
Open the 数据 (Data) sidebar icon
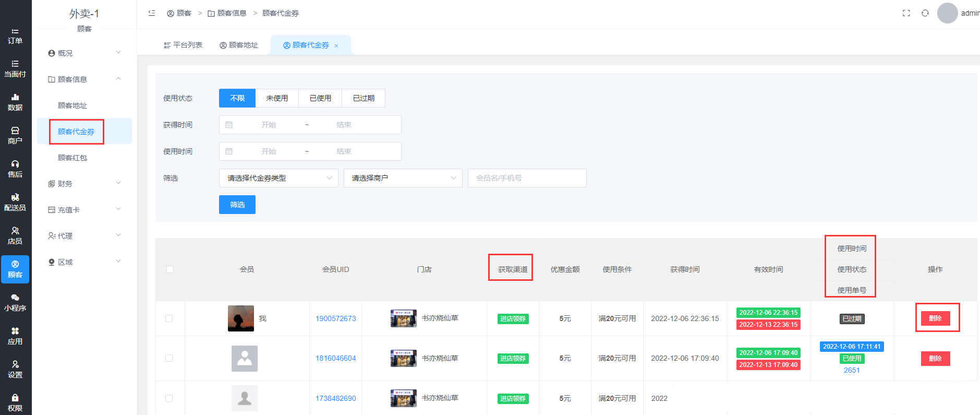click(15, 102)
